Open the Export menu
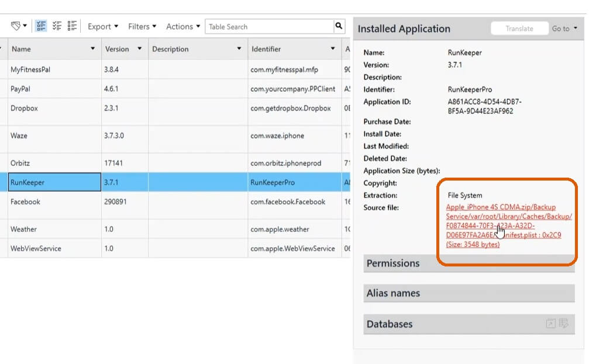The width and height of the screenshot is (589, 364). [x=103, y=26]
